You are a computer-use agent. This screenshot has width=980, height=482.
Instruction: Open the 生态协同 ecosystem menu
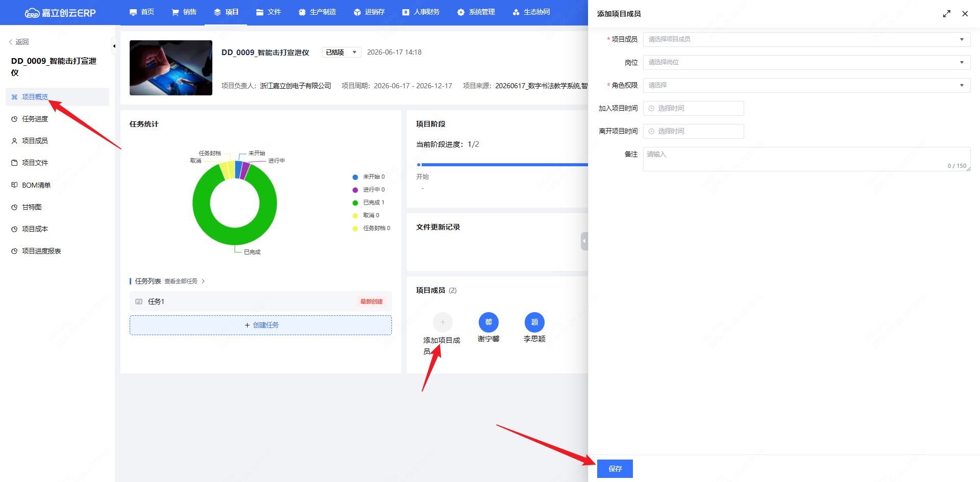[x=531, y=12]
